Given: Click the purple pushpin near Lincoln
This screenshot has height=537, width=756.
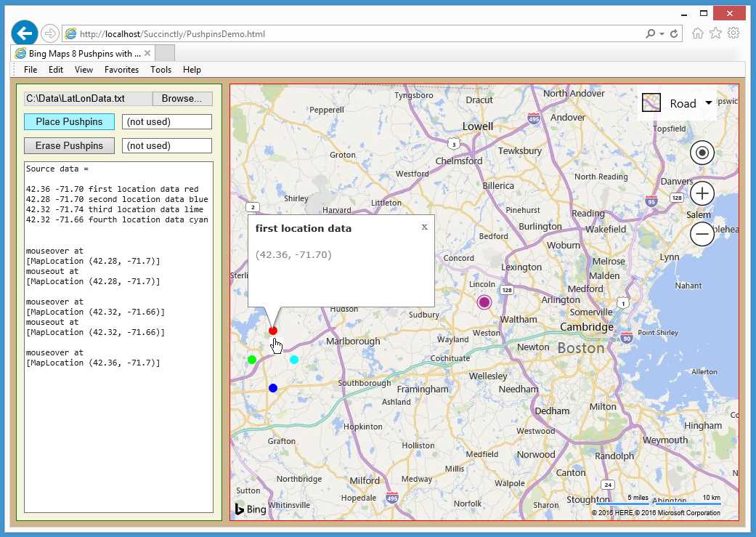Looking at the screenshot, I should (x=484, y=302).
